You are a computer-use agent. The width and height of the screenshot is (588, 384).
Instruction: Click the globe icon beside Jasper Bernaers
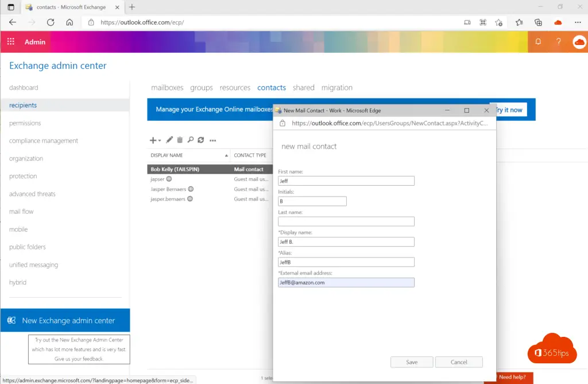pos(191,189)
